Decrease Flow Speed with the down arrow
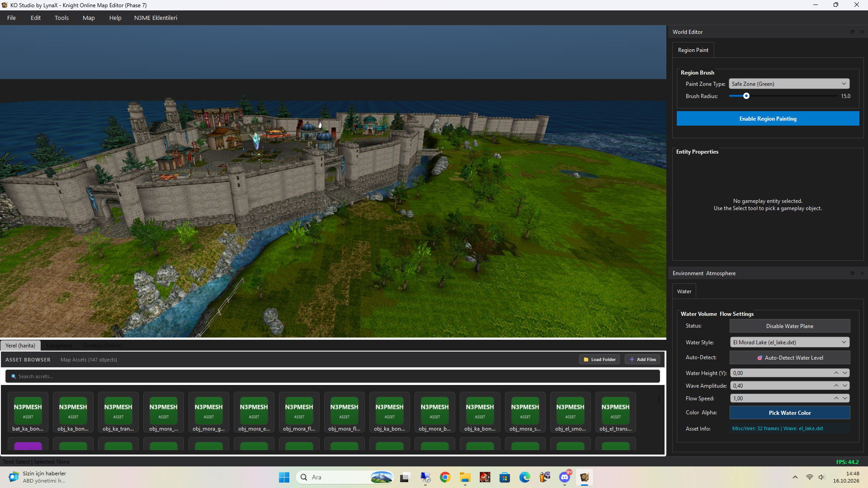This screenshot has height=488, width=868. [845, 399]
